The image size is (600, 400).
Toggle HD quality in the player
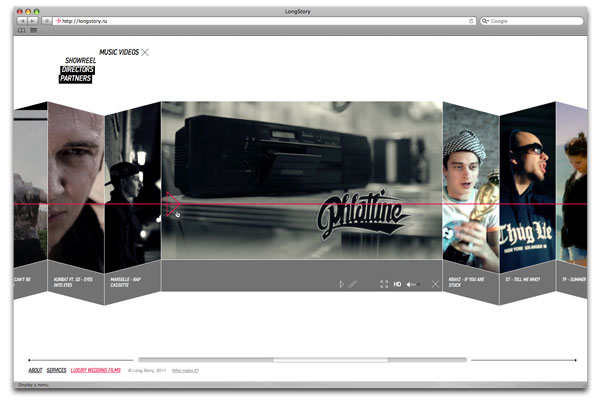coord(397,284)
